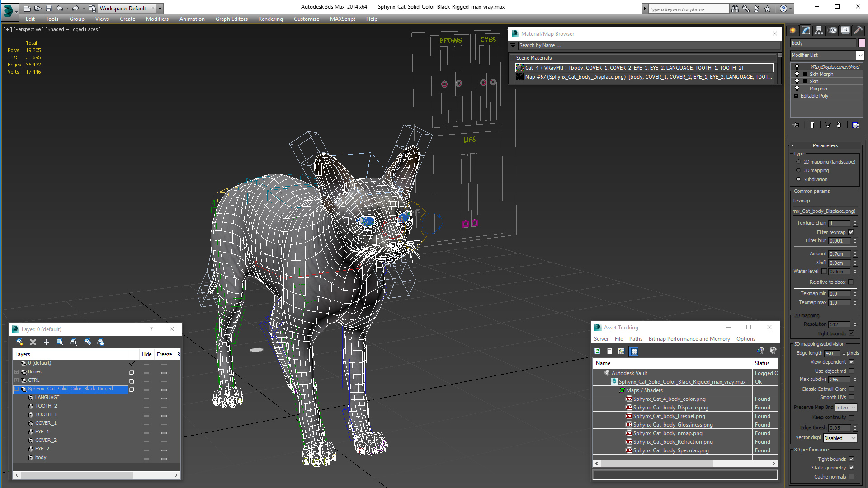Click the Pin Stack icon below modifier stack
This screenshot has width=868, height=488.
coord(797,125)
